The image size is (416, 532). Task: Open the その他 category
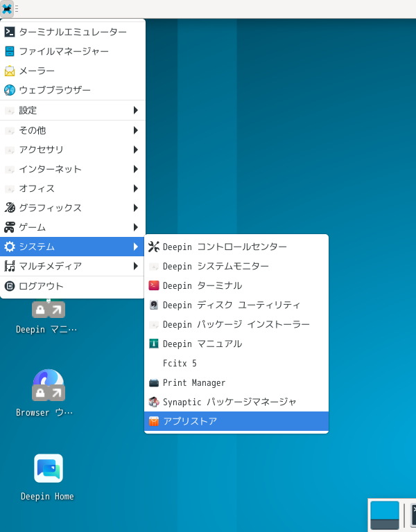coord(73,130)
